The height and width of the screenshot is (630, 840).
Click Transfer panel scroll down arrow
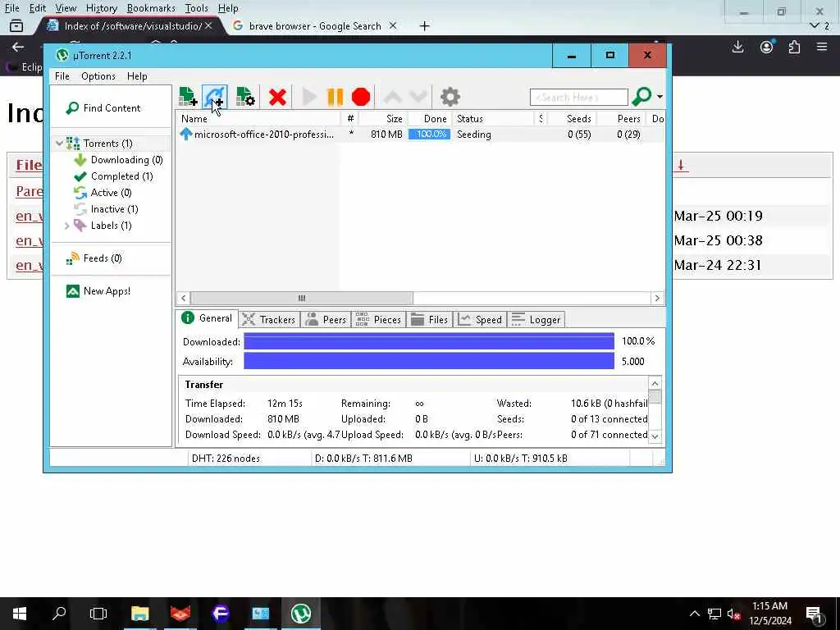tap(655, 436)
